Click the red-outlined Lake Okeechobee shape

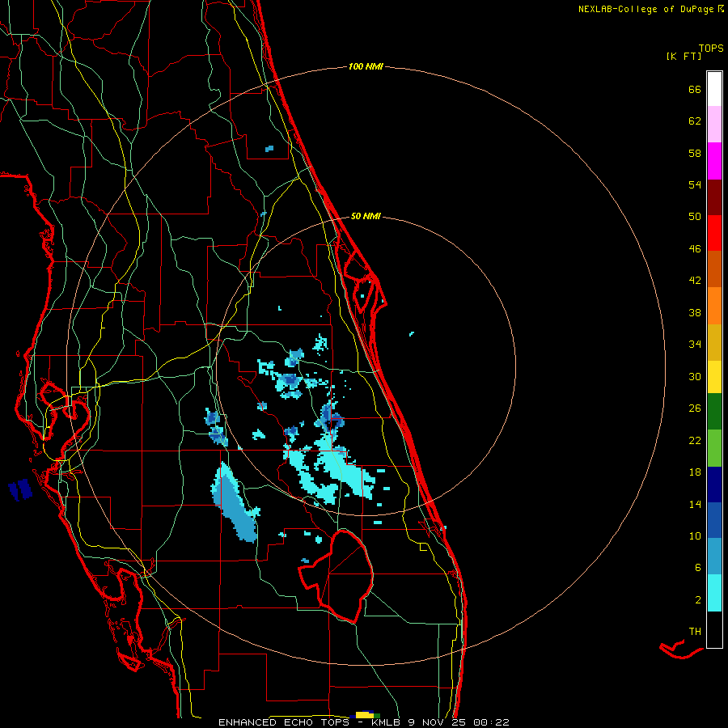coord(336,576)
